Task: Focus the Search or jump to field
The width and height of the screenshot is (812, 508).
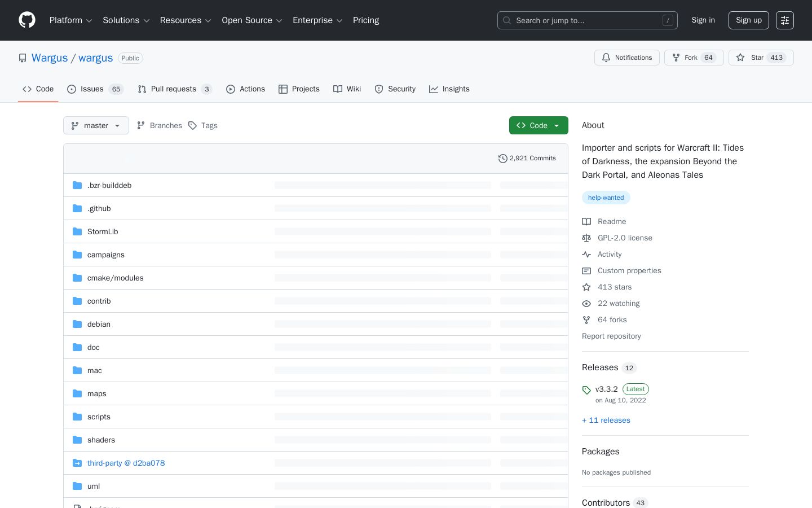Action: click(588, 20)
